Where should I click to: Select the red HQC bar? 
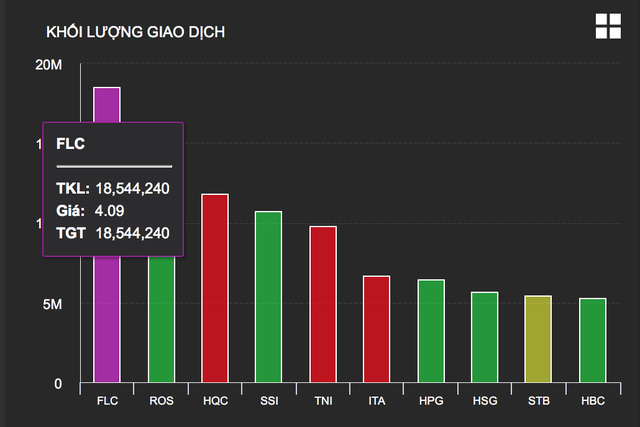click(215, 288)
